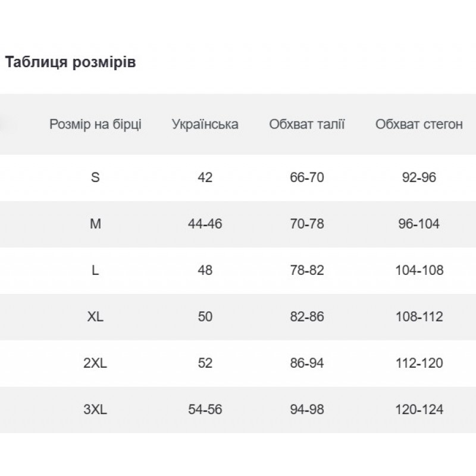The width and height of the screenshot is (476, 476).
Task: Click waist measurement 66-70
Action: pos(307,177)
